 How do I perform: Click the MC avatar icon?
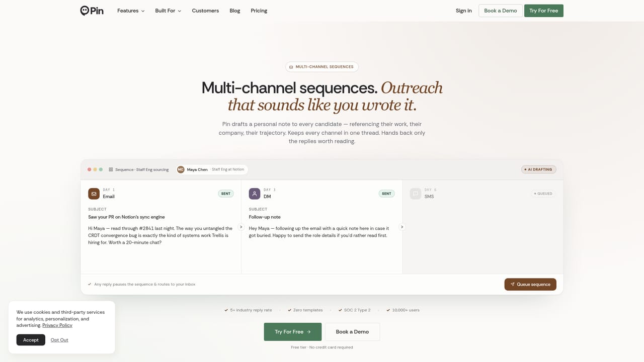pos(181,169)
